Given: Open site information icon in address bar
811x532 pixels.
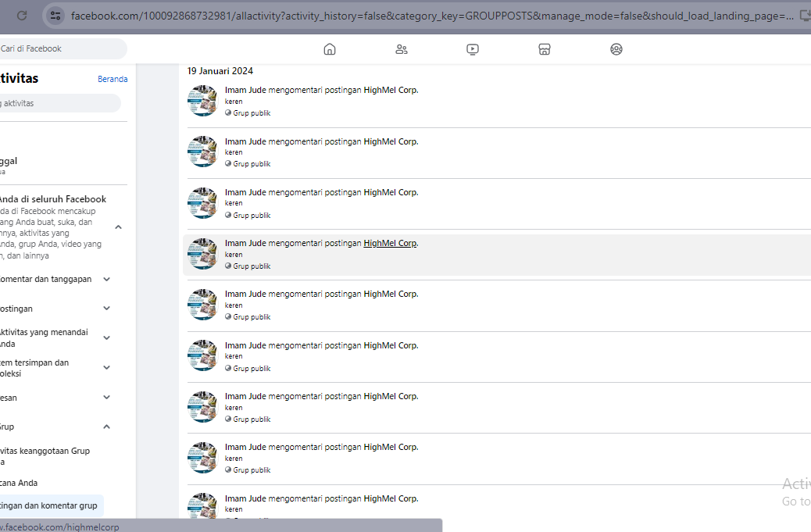Looking at the screenshot, I should [x=55, y=16].
